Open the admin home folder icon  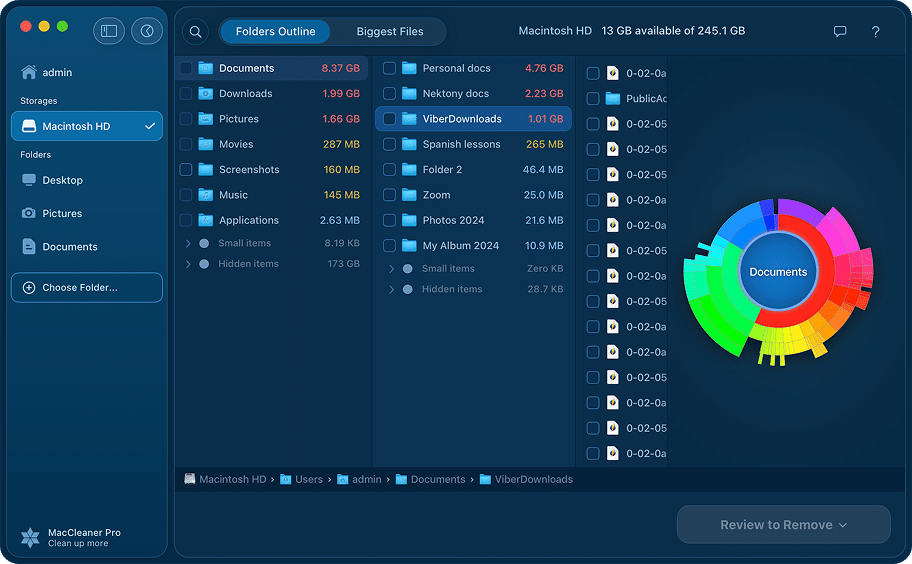pyautogui.click(x=29, y=73)
